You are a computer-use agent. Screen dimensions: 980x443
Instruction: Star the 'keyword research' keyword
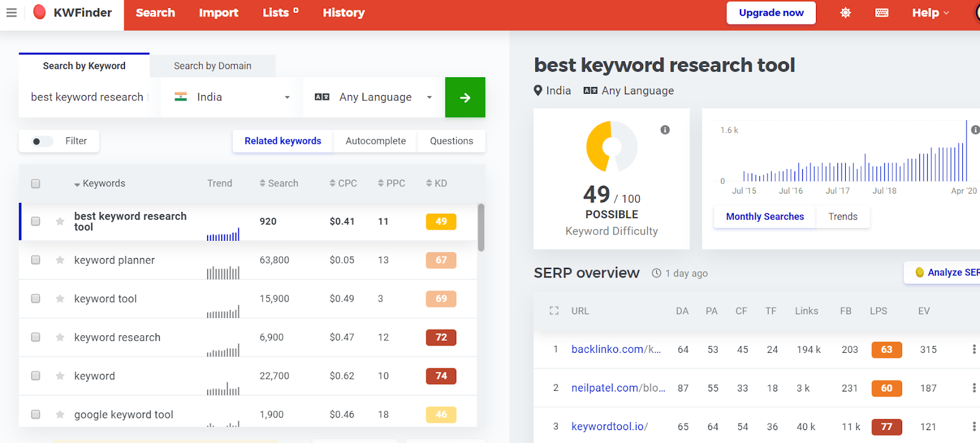[60, 337]
